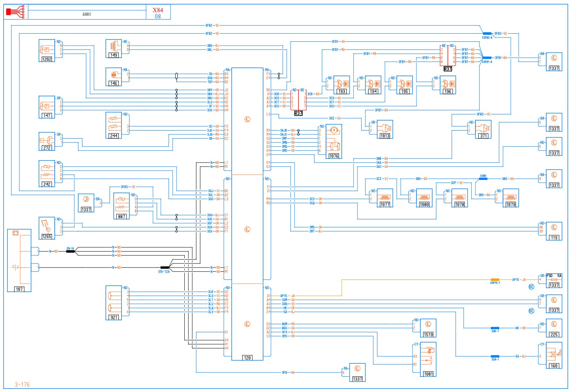The width and height of the screenshot is (572, 392).
Task: Select battery component 107
Action: click(19, 261)
